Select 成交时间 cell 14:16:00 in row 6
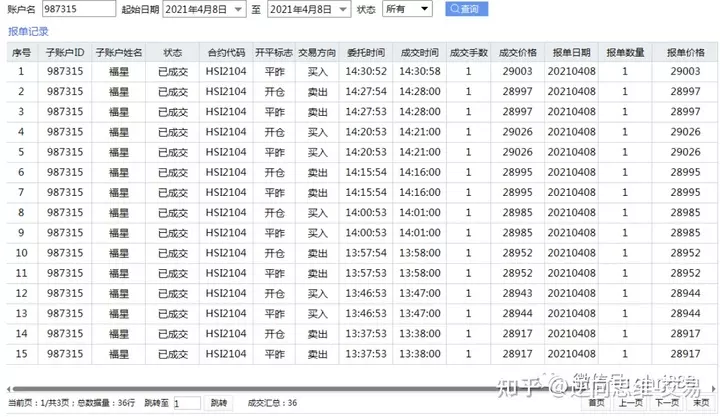This screenshot has width=720, height=417. click(x=420, y=172)
